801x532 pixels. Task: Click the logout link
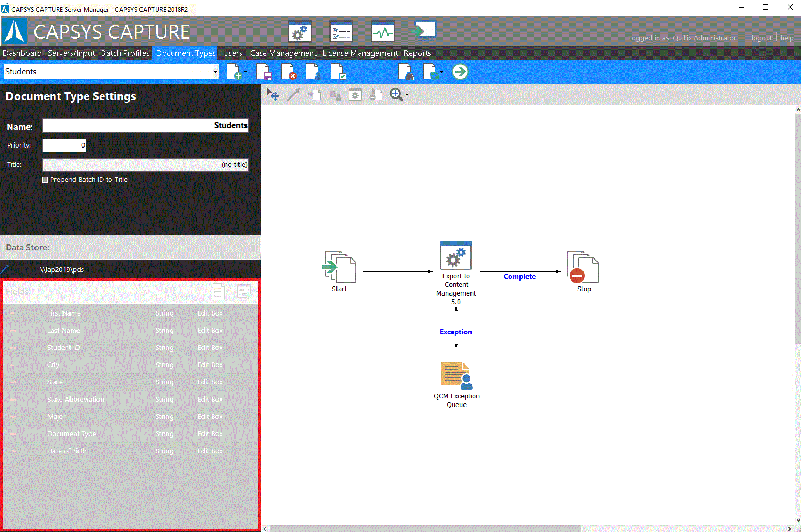point(761,38)
